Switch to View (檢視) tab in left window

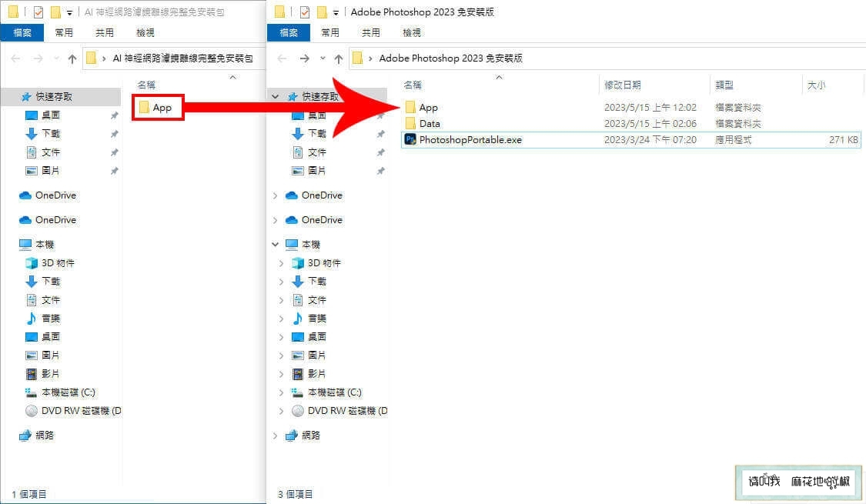[145, 32]
